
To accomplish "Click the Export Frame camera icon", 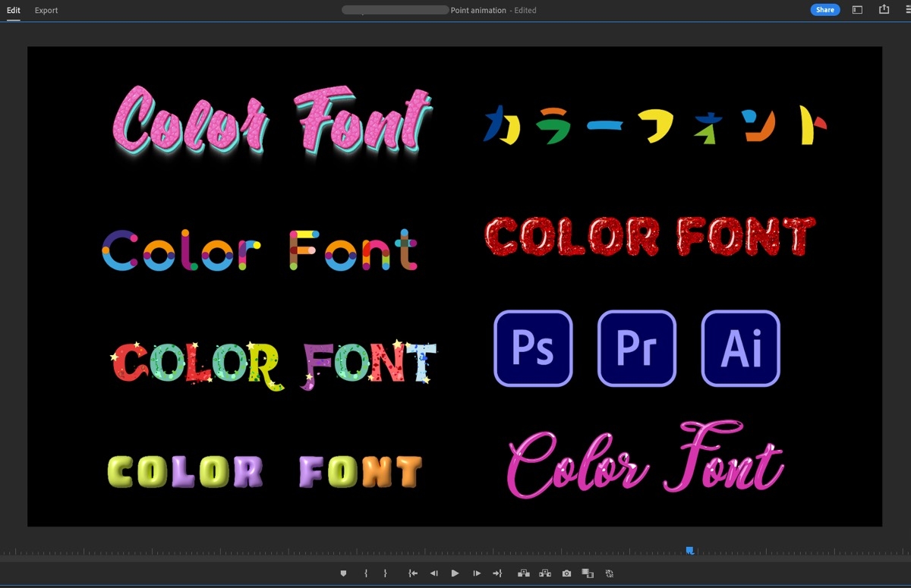I will pyautogui.click(x=566, y=573).
